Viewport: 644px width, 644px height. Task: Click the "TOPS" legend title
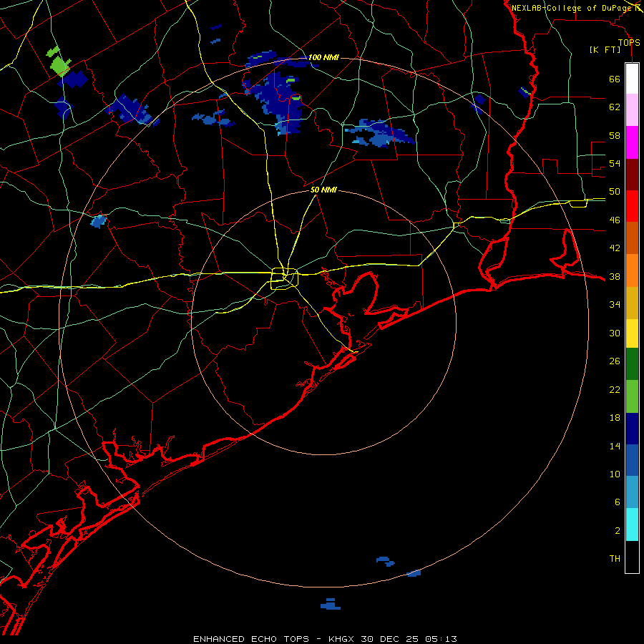629,43
